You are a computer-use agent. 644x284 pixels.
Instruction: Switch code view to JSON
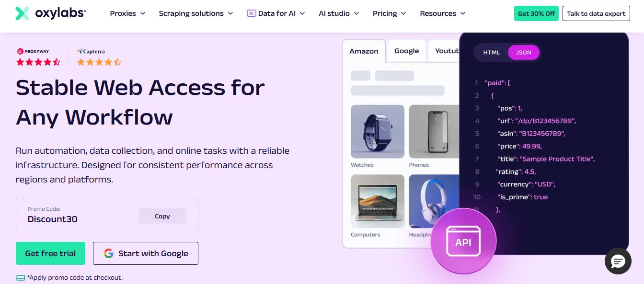pyautogui.click(x=523, y=53)
